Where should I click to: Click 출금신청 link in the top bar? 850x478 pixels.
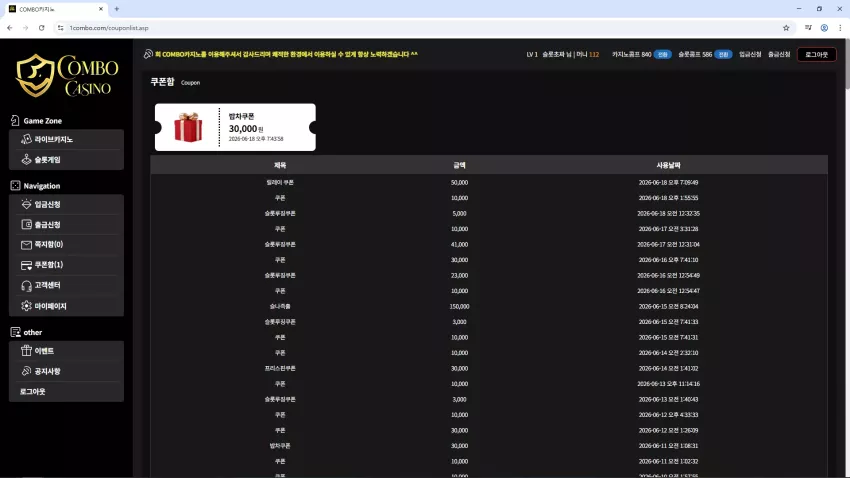pos(779,54)
